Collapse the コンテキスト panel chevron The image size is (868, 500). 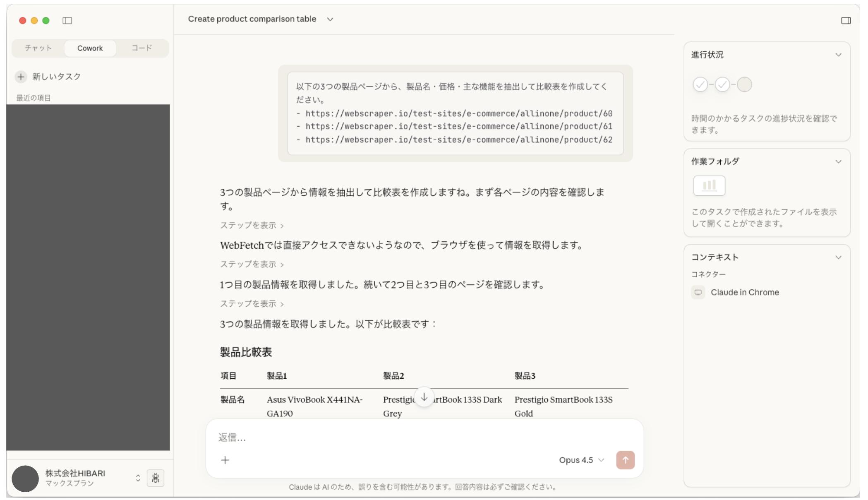(x=839, y=257)
